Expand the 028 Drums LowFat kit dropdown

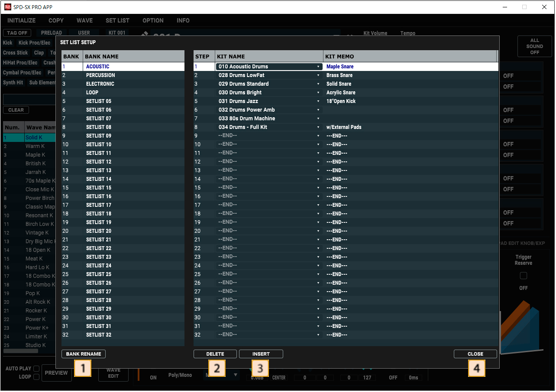(x=318, y=75)
